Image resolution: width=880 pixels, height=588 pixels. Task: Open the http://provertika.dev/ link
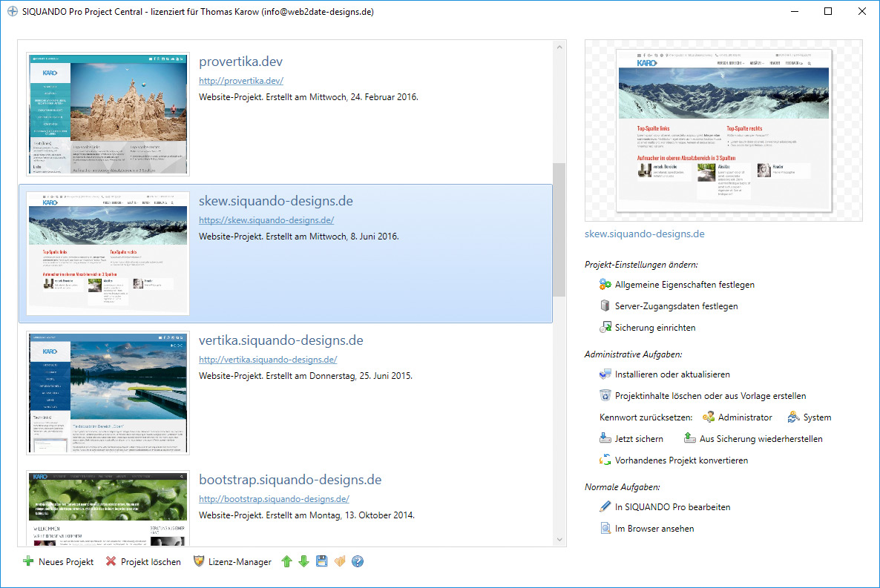coord(241,81)
